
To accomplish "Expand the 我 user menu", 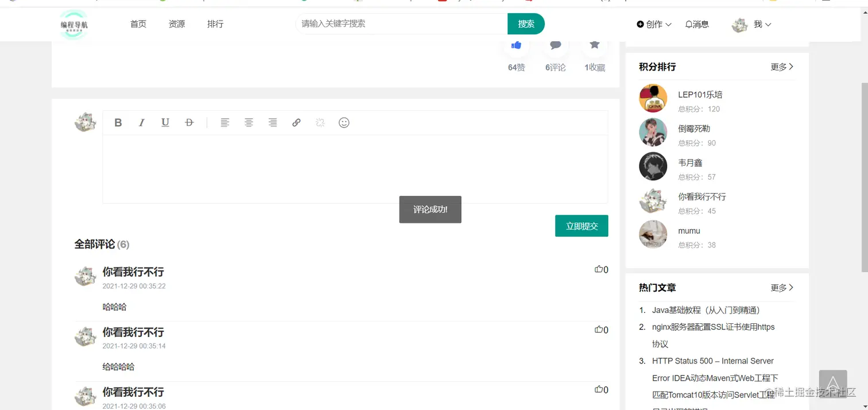I will [x=762, y=24].
